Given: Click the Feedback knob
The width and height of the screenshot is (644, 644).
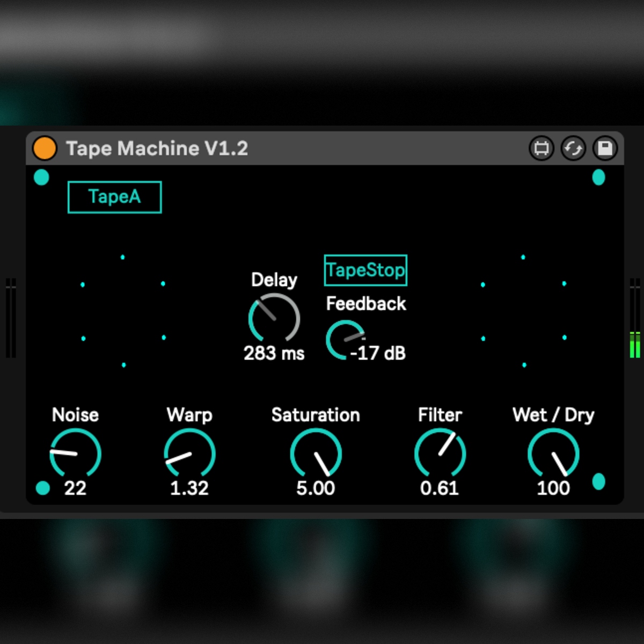Looking at the screenshot, I should tap(345, 339).
